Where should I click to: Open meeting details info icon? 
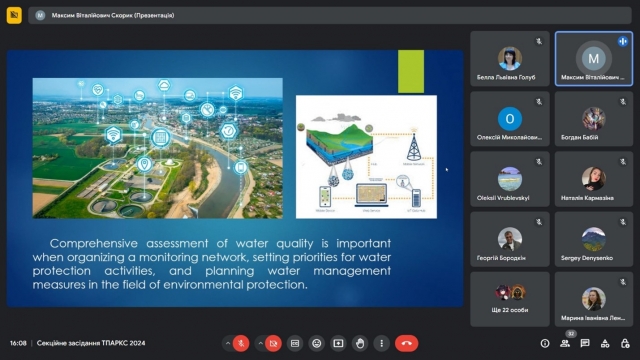[545, 343]
